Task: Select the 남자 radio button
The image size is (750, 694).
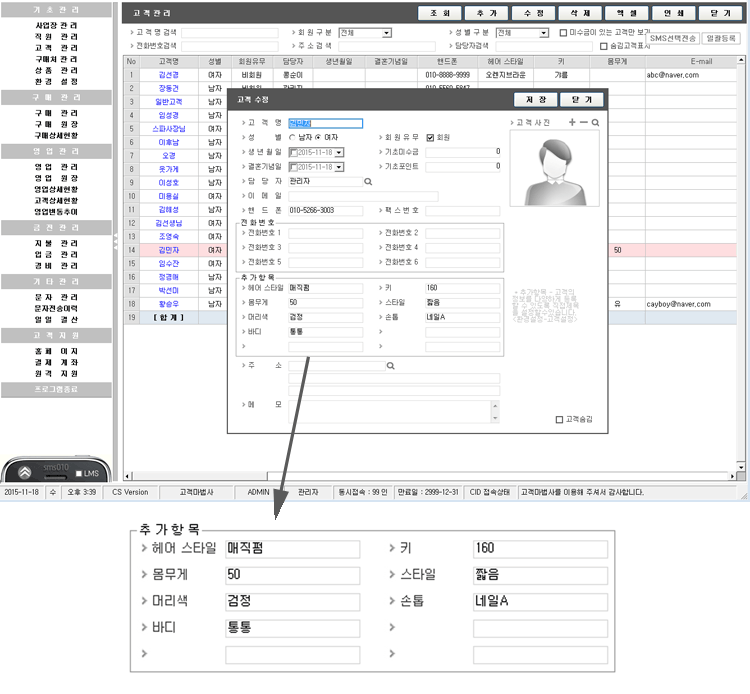Action: pyautogui.click(x=292, y=137)
